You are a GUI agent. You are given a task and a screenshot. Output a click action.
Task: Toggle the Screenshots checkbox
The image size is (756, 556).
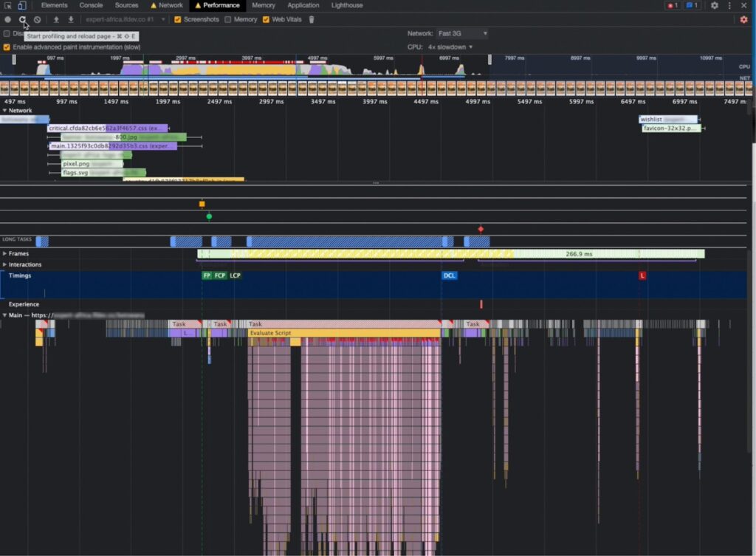177,20
